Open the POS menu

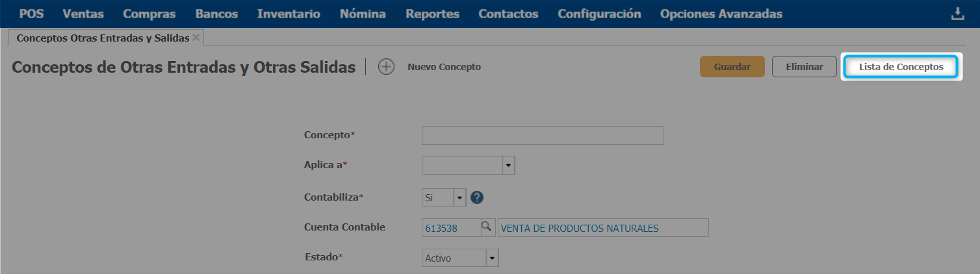(x=32, y=14)
